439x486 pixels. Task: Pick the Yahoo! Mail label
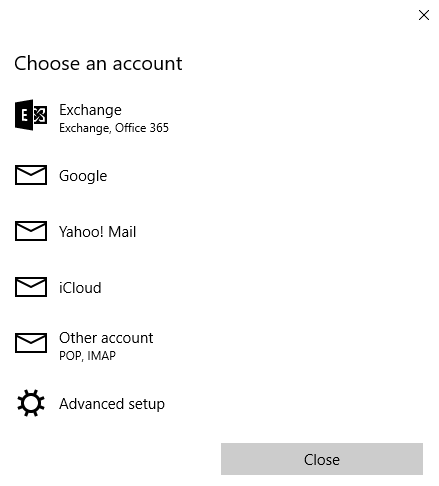coord(98,232)
